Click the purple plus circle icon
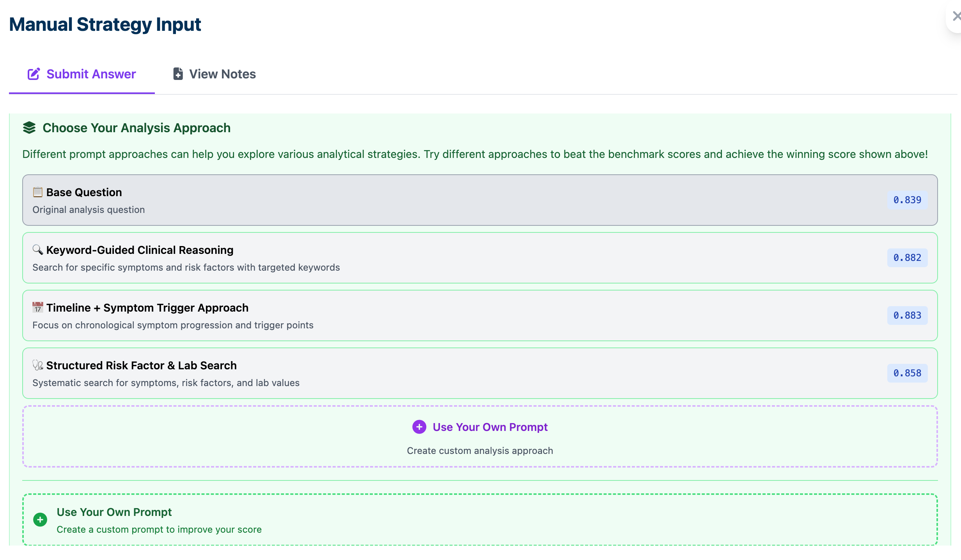The image size is (961, 560). 419,427
